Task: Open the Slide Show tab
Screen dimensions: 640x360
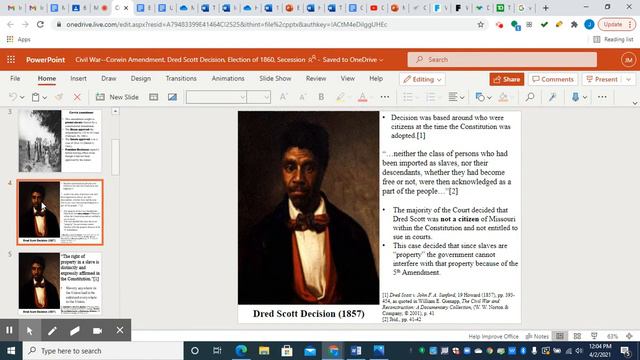Action: [275, 78]
